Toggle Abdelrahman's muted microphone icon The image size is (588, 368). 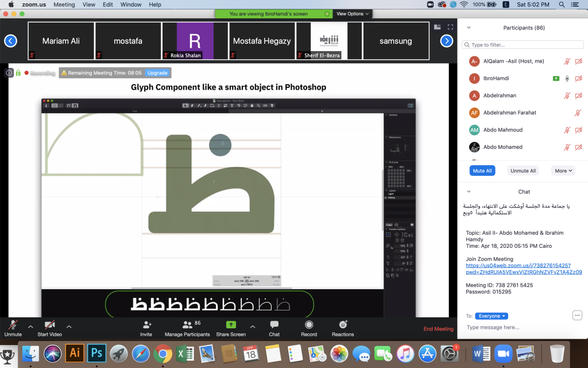point(567,96)
